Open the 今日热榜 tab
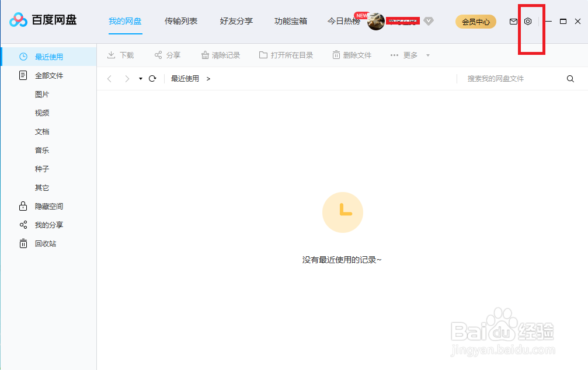The image size is (588, 370). (344, 22)
